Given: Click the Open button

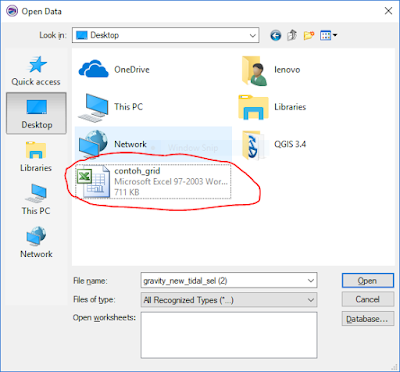Looking at the screenshot, I should click(368, 281).
